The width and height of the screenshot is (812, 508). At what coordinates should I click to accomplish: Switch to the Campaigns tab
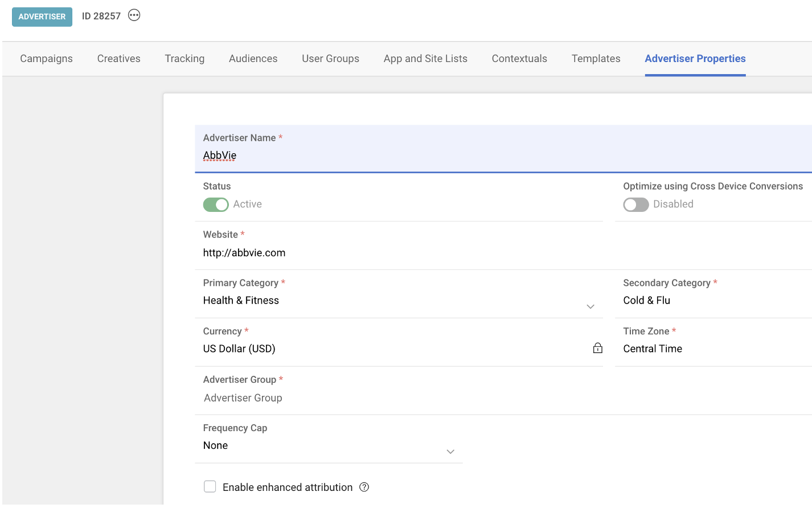point(46,59)
